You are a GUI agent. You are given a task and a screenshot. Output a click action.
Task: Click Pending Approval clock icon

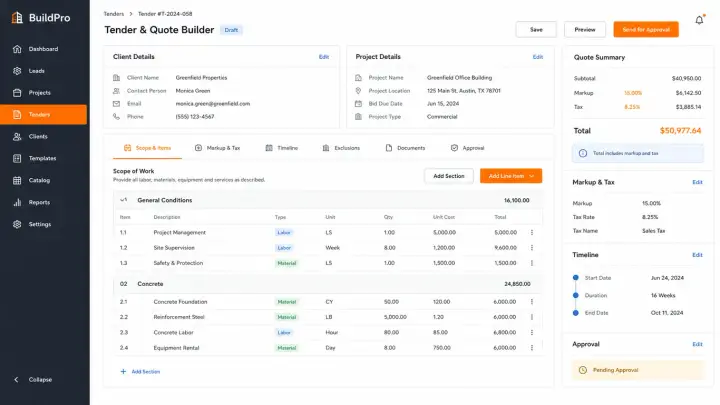pyautogui.click(x=583, y=370)
